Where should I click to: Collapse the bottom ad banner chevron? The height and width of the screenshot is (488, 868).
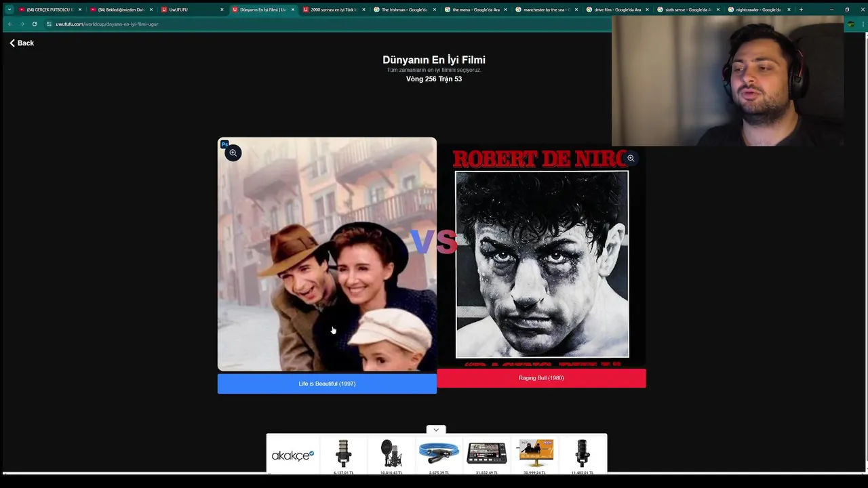[x=436, y=430]
